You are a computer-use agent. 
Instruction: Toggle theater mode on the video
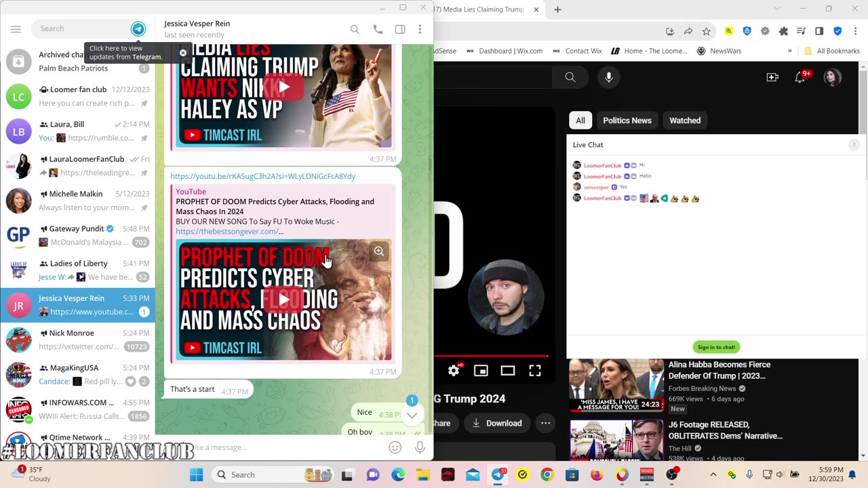coord(508,370)
